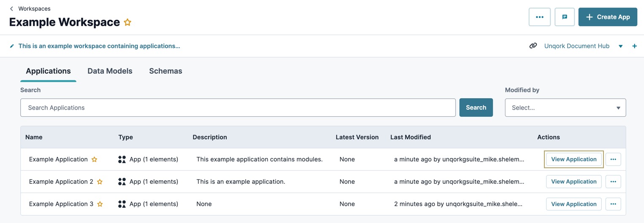The height and width of the screenshot is (223, 644).
Task: Focus the Search Applications field
Action: tap(238, 107)
